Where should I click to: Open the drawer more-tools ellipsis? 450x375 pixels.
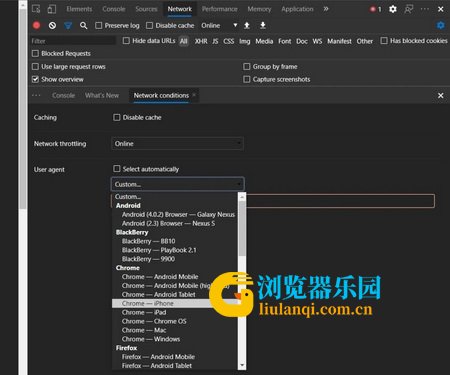36,95
